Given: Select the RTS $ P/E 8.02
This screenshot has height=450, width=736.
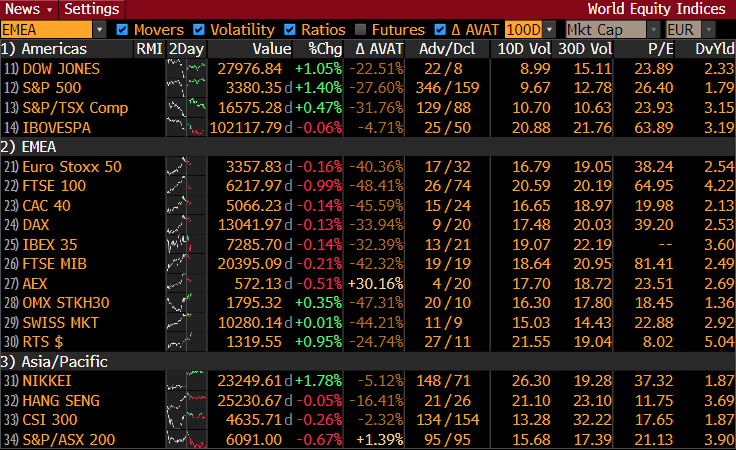Looking at the screenshot, I should pos(658,342).
